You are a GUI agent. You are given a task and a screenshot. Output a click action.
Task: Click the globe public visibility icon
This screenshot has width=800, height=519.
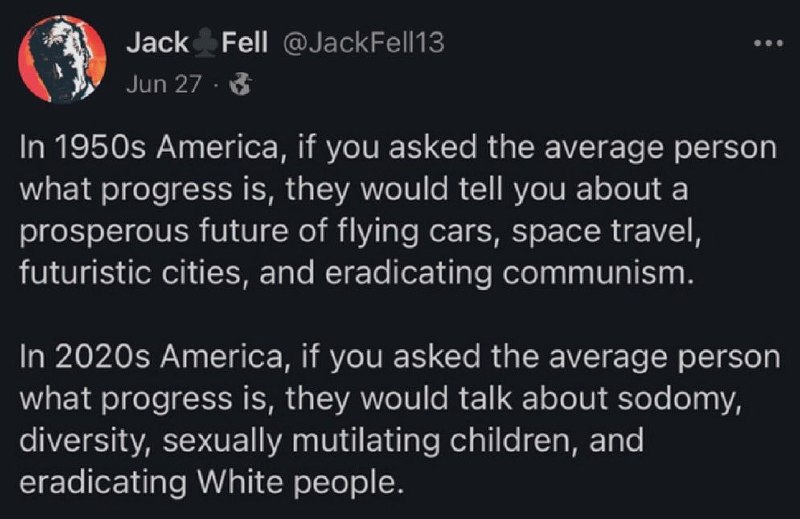(240, 84)
